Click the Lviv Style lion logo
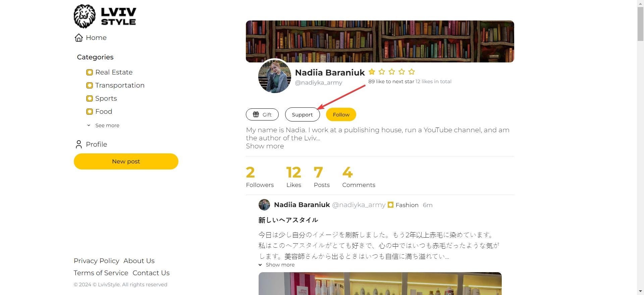 85,16
